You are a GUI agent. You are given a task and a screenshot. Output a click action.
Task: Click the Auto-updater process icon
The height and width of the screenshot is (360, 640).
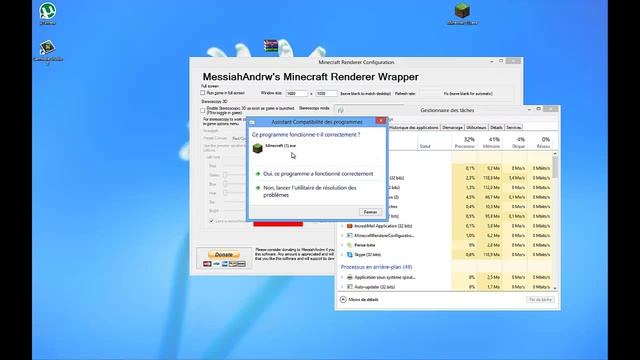pyautogui.click(x=349, y=287)
